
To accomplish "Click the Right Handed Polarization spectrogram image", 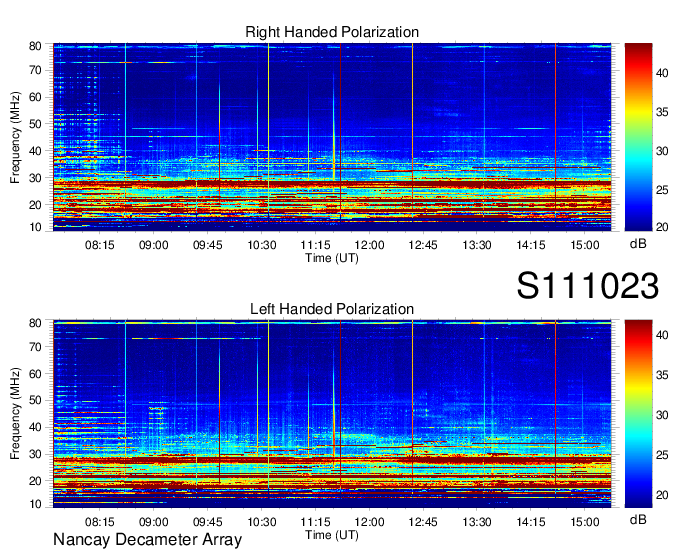I will point(332,137).
